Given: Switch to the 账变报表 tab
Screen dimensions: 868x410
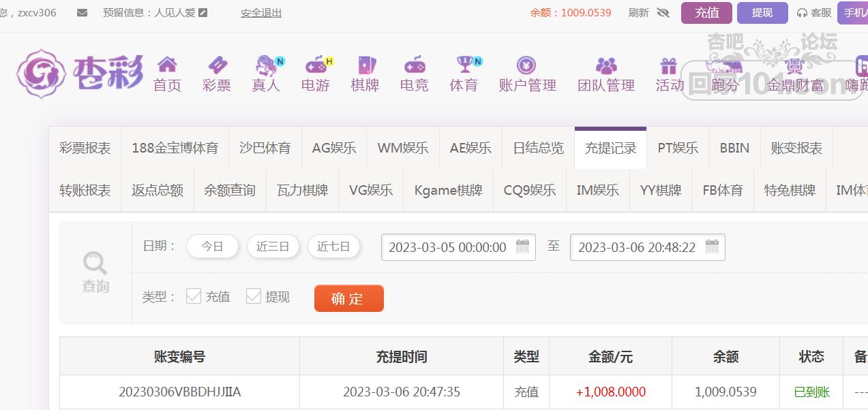Looking at the screenshot, I should point(796,148).
